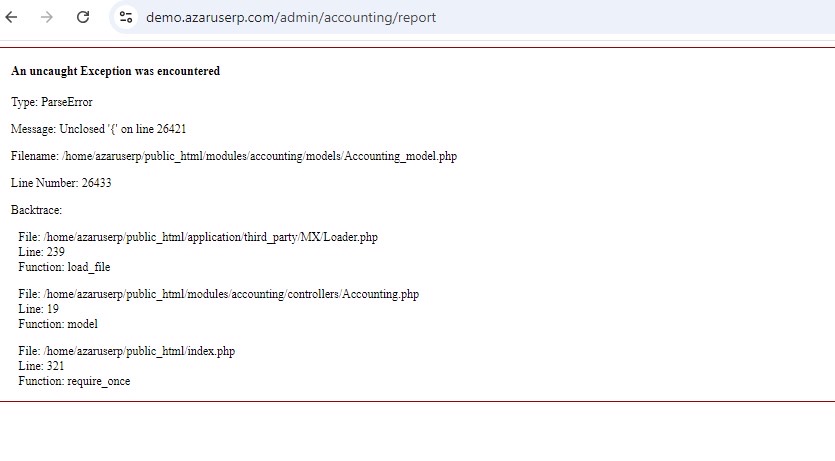The width and height of the screenshot is (835, 461).
Task: Click the Message line about unclosed brace
Action: coord(98,129)
